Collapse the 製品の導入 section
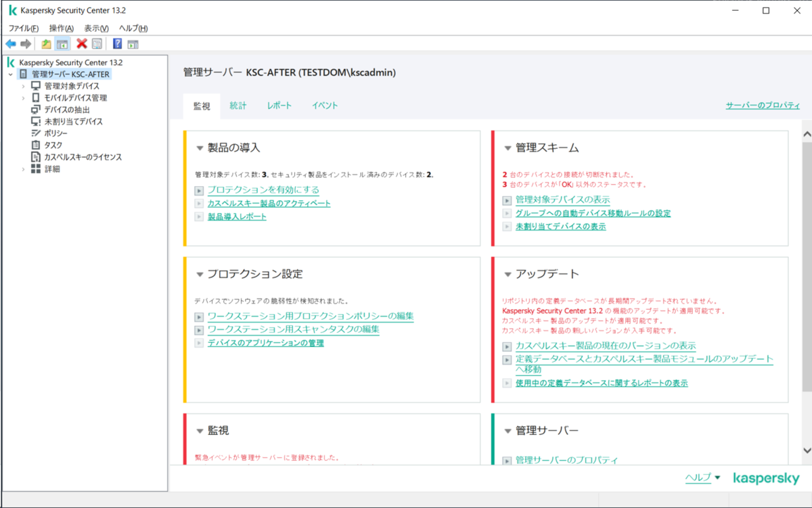This screenshot has width=812, height=508. [x=200, y=148]
